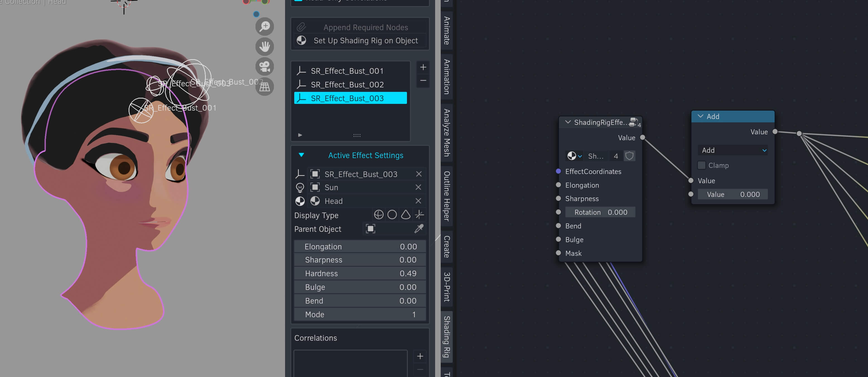Open the Add operation dropdown
Image resolution: width=868 pixels, height=377 pixels.
[x=732, y=150]
